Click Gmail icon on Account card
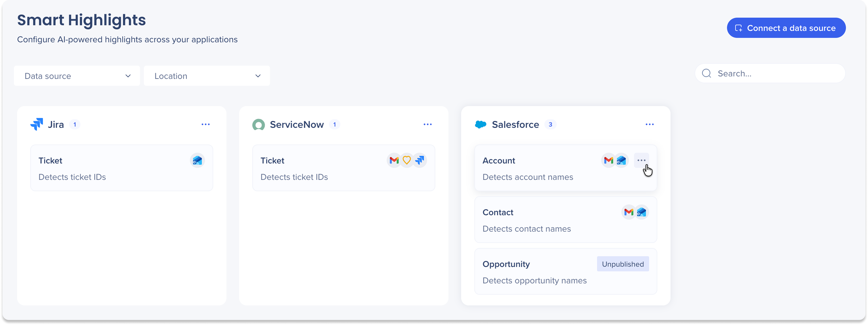 [608, 160]
